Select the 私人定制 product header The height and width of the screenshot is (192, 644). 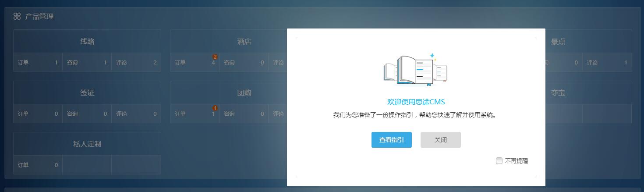point(87,144)
